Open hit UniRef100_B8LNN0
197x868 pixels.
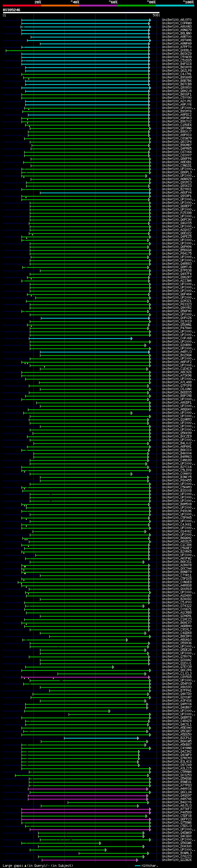click(177, 33)
